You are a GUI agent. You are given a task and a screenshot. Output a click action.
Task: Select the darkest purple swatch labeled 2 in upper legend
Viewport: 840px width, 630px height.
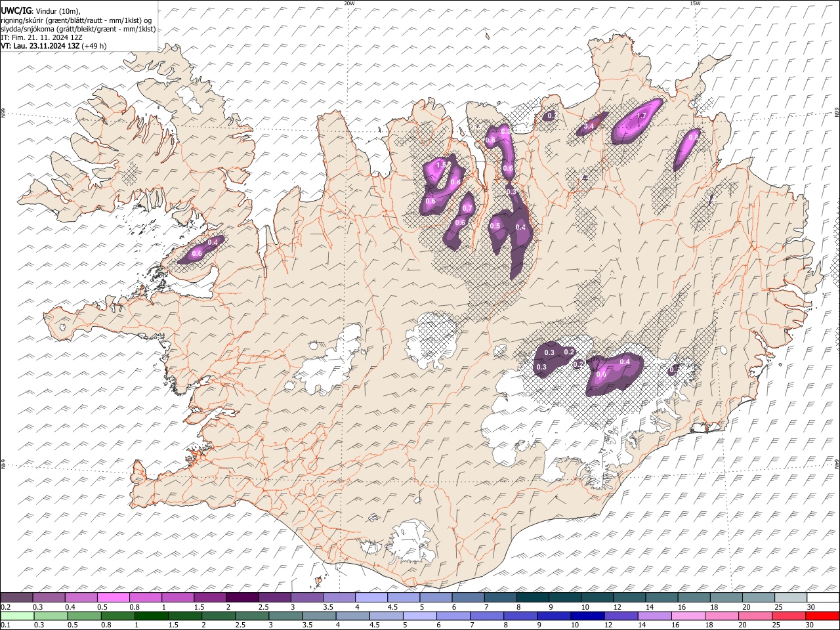tap(242, 598)
